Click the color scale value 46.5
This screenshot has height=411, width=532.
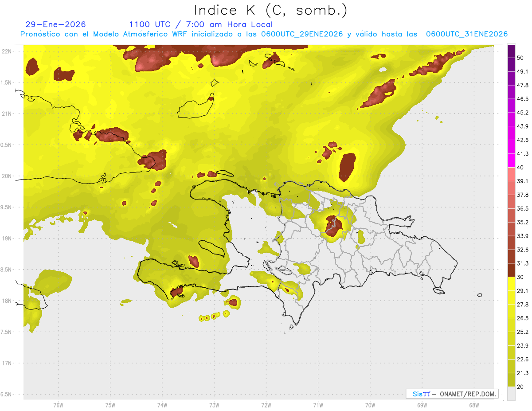(523, 99)
